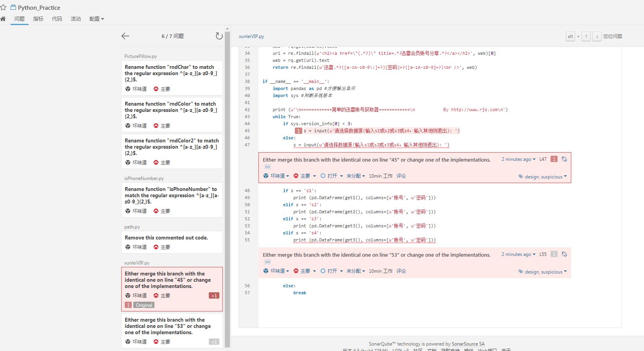The image size is (644, 351).
Task: Click 评论 on the L47 issue
Action: click(401, 176)
